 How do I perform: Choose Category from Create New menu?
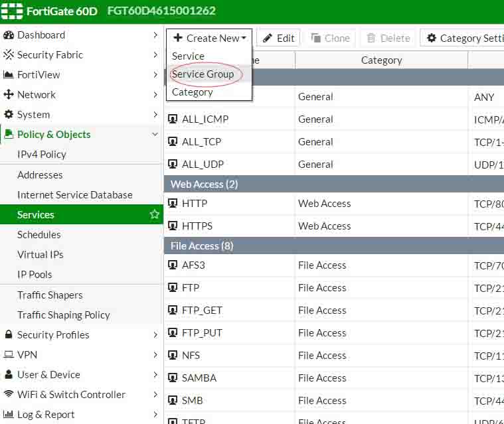[209, 92]
